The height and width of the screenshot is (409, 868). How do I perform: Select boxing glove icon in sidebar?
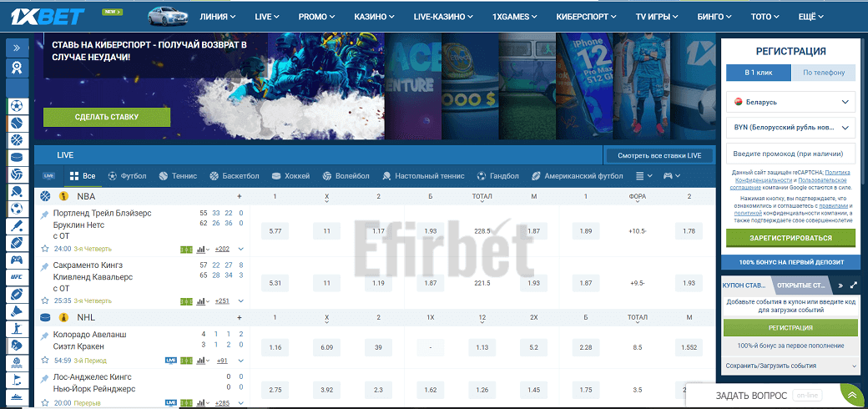point(17,346)
